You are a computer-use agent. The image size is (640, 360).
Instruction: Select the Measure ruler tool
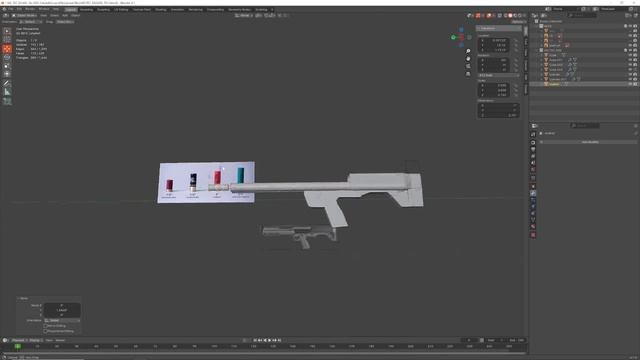click(x=7, y=92)
